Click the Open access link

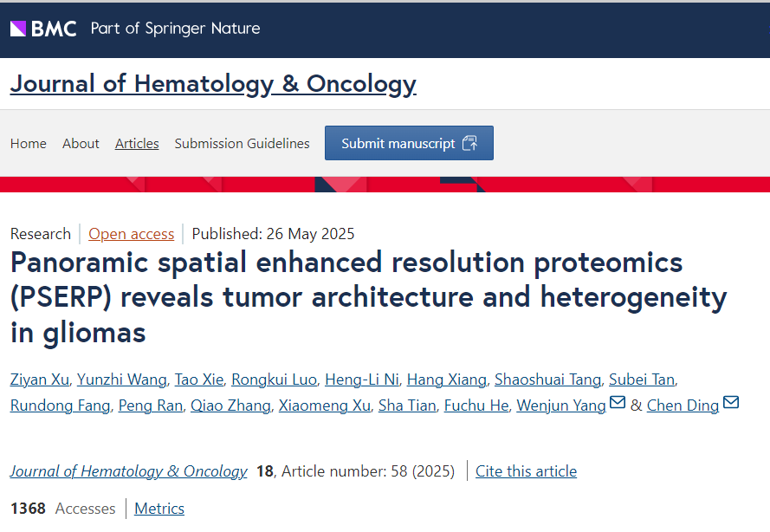132,234
